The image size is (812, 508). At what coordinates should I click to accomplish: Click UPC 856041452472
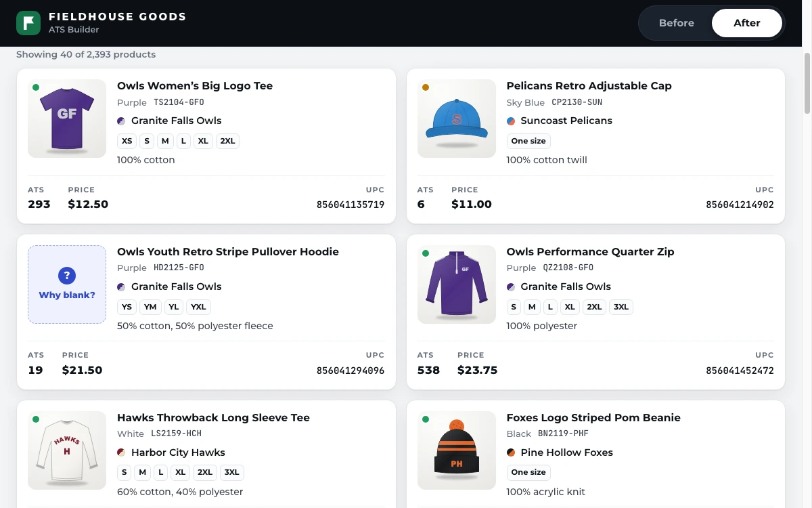tap(740, 371)
